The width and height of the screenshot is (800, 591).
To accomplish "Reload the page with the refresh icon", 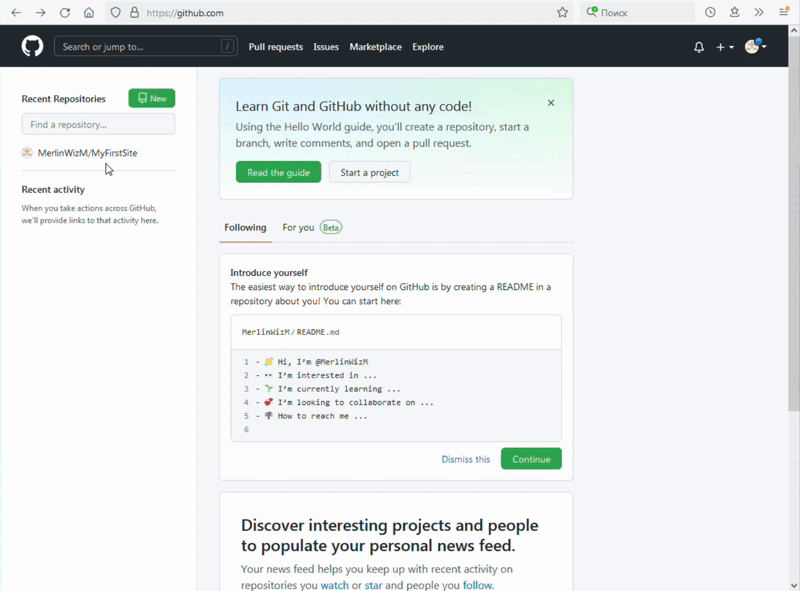I will [65, 13].
